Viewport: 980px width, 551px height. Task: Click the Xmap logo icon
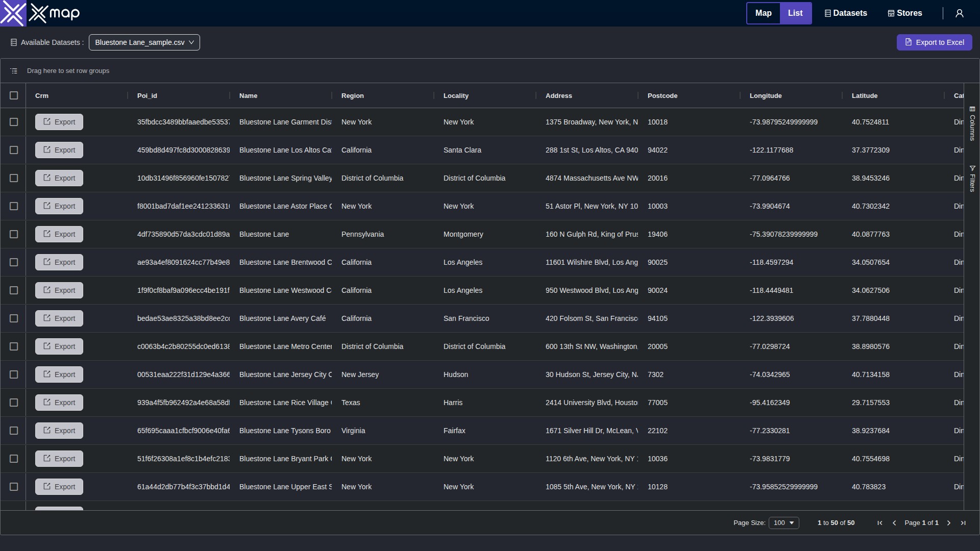[13, 13]
